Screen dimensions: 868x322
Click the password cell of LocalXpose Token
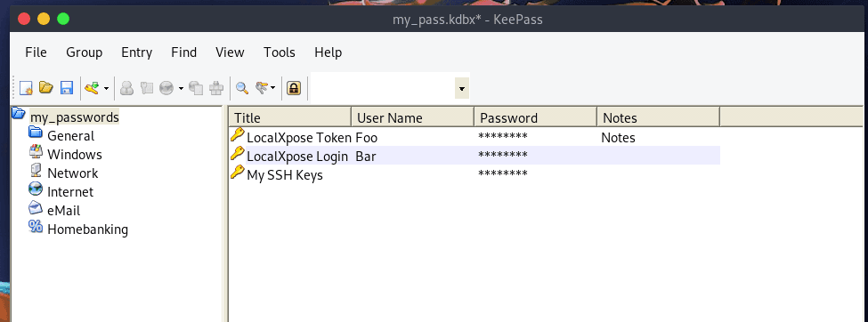503,137
